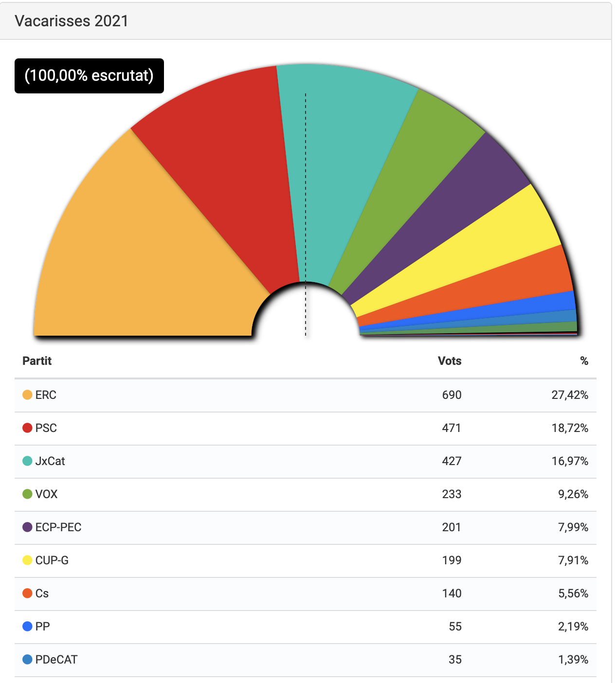Click the Cs orange-red legend dot

(x=27, y=593)
